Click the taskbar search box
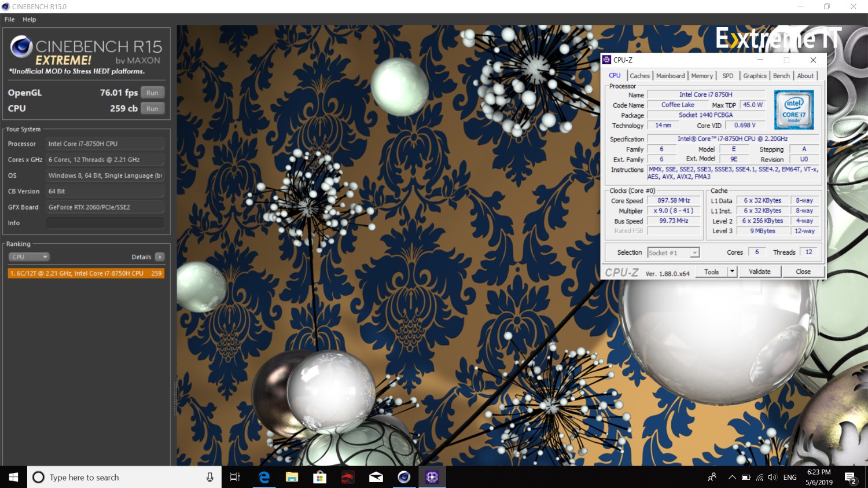 pyautogui.click(x=124, y=477)
